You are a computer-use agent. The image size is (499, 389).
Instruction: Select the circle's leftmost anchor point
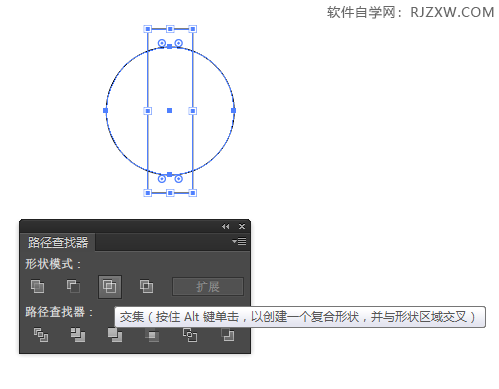click(x=105, y=110)
